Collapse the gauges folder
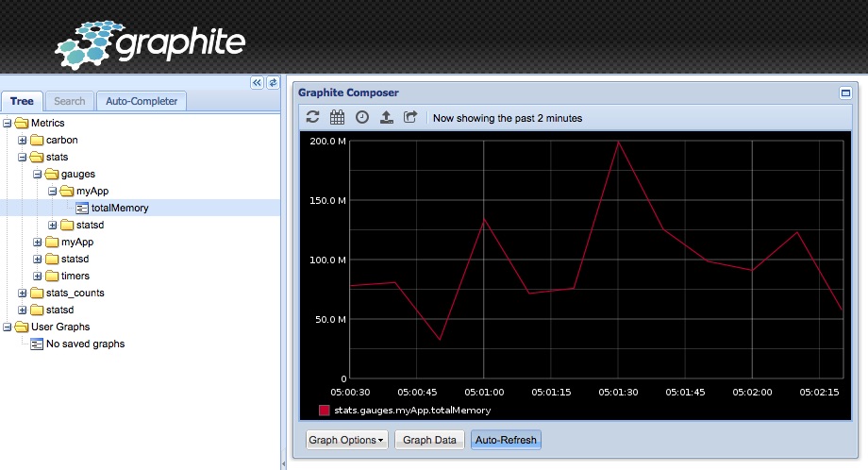Image resolution: width=868 pixels, height=470 pixels. tap(37, 174)
